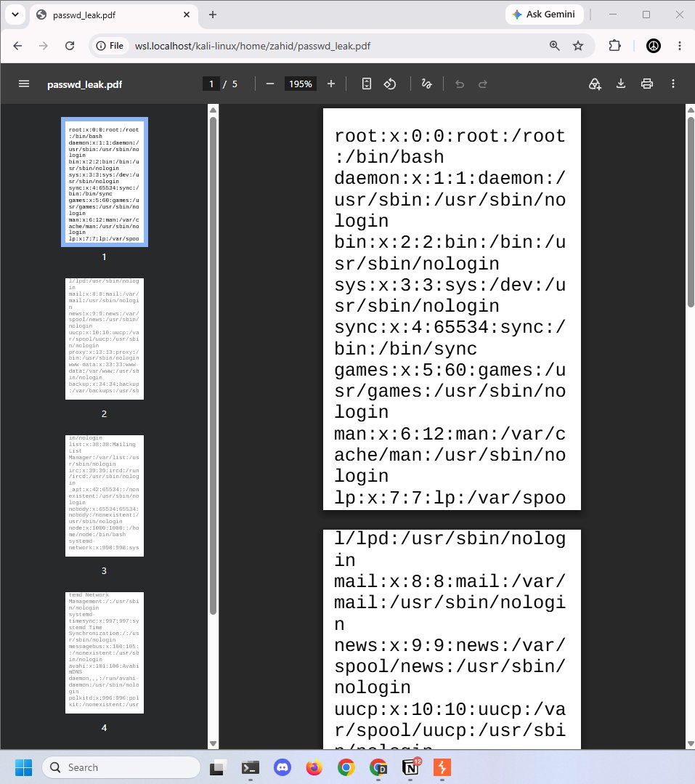Open the orange lightning app on taskbar
Viewport: 695px width, 784px height.
pyautogui.click(x=442, y=767)
